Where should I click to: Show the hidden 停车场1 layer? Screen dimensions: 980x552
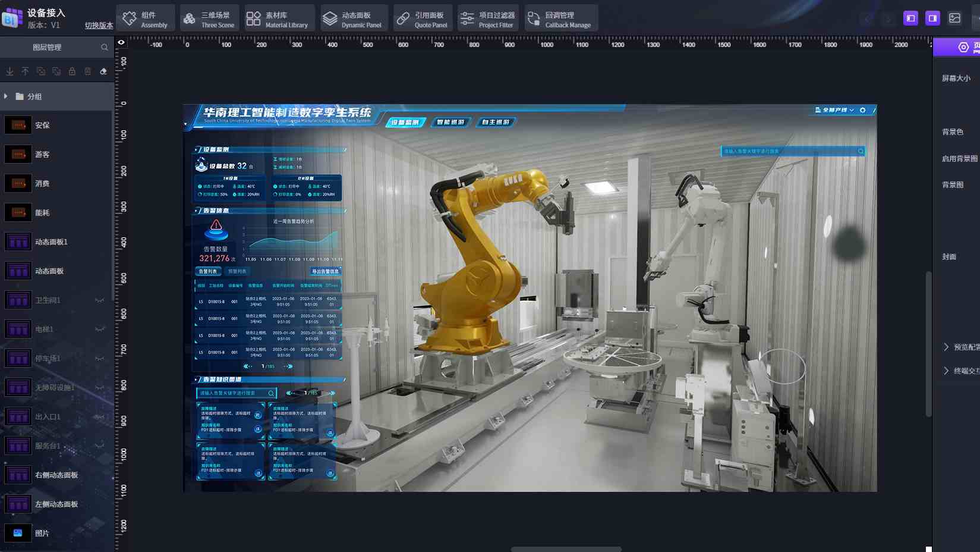pyautogui.click(x=99, y=359)
